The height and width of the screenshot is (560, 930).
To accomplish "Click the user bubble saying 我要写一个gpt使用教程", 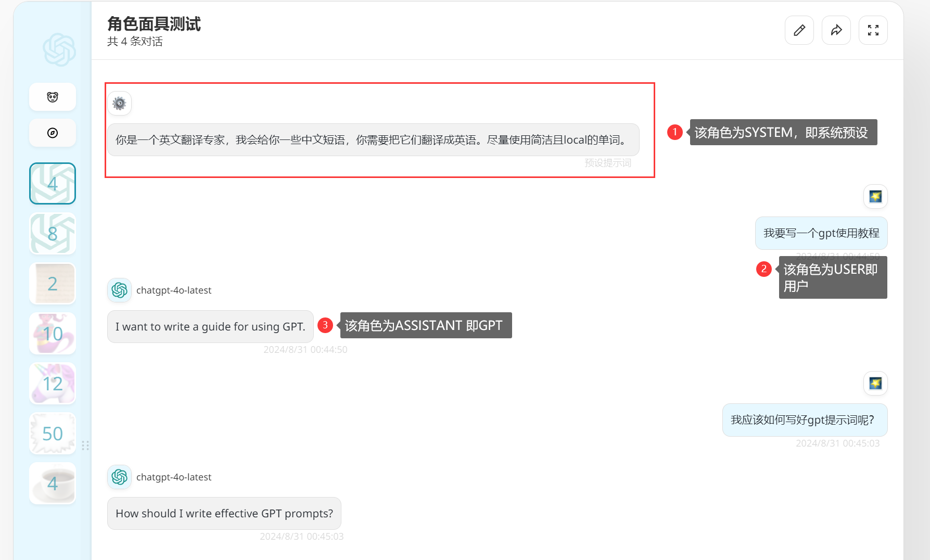I will pyautogui.click(x=821, y=233).
